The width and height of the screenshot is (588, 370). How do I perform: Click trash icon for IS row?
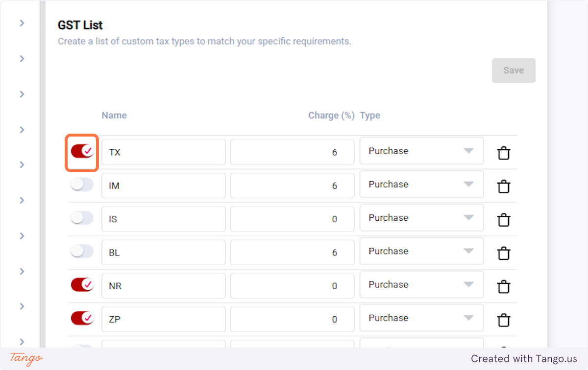(504, 220)
